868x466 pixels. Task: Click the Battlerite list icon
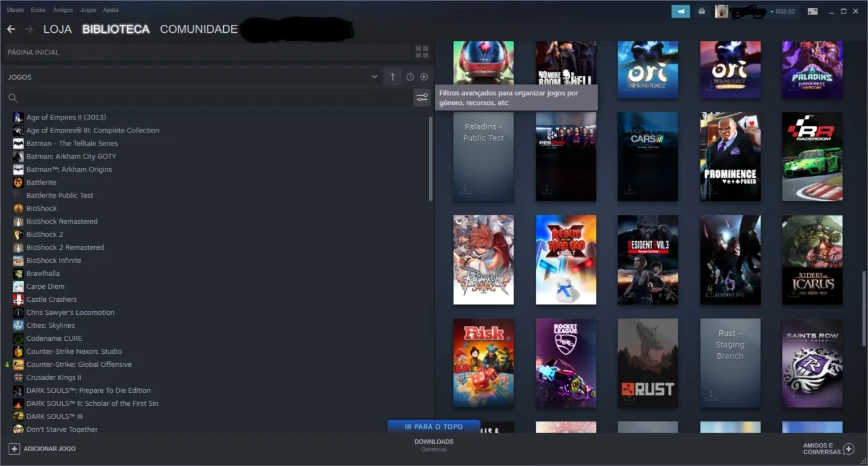19,182
